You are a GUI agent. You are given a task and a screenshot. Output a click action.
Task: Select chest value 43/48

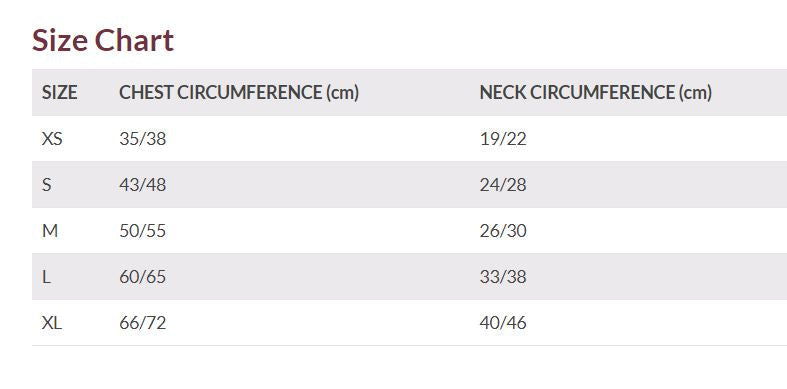pyautogui.click(x=143, y=185)
